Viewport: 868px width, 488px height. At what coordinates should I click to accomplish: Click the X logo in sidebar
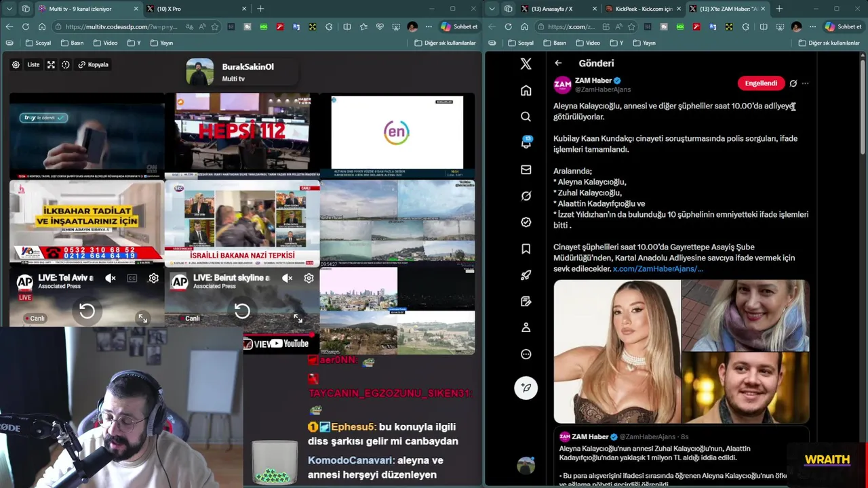click(526, 64)
